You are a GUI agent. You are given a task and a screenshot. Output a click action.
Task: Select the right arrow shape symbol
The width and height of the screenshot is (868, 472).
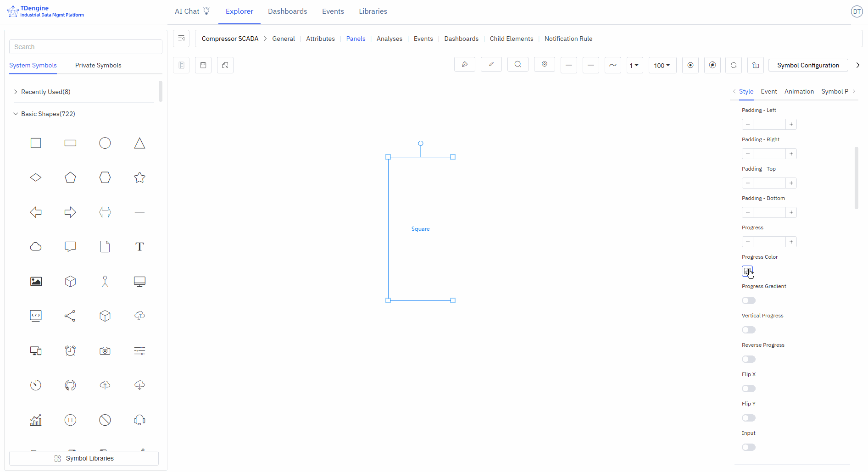click(70, 212)
